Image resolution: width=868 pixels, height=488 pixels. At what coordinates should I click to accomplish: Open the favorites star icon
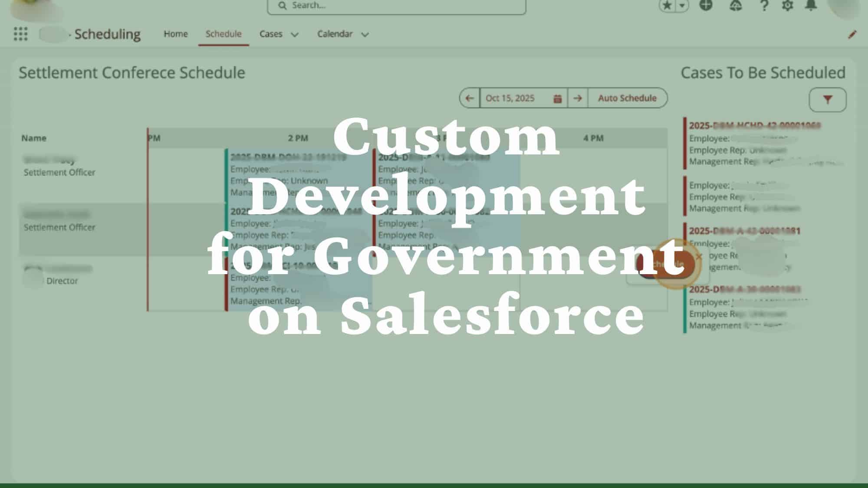(667, 6)
